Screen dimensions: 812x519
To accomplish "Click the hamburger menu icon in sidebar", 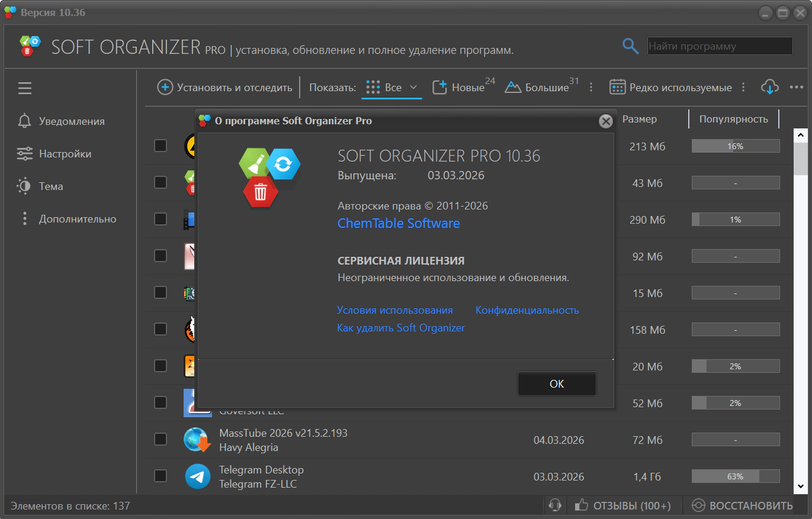I will 24,88.
